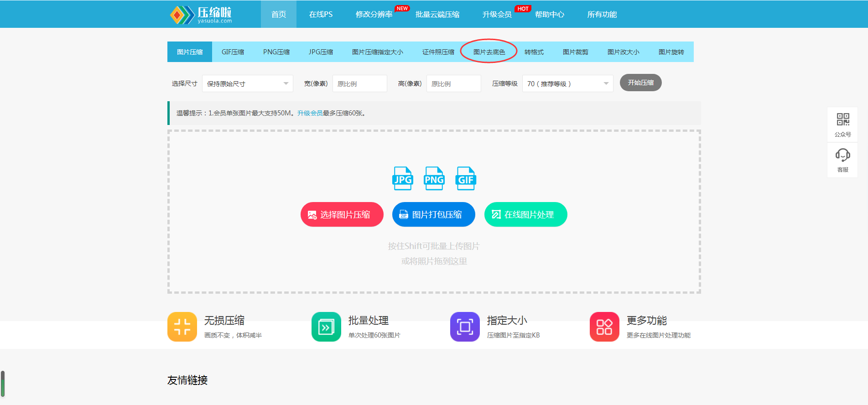Click the 宽(像素) width input field
This screenshot has height=405, width=868.
click(359, 83)
